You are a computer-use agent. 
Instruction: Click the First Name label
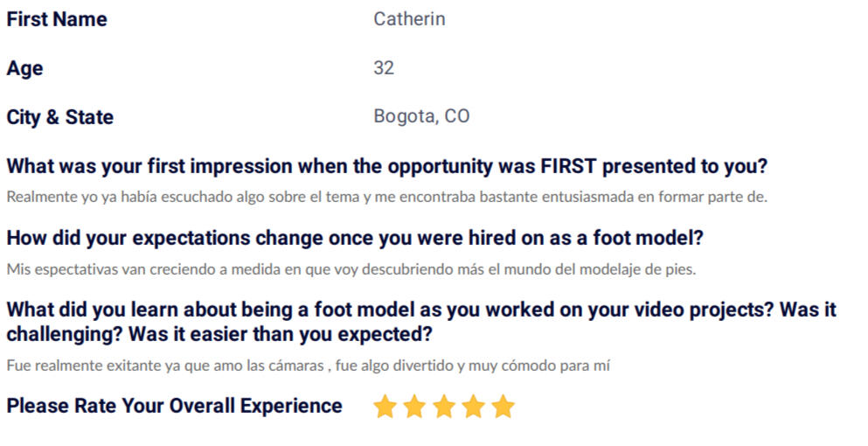click(57, 19)
